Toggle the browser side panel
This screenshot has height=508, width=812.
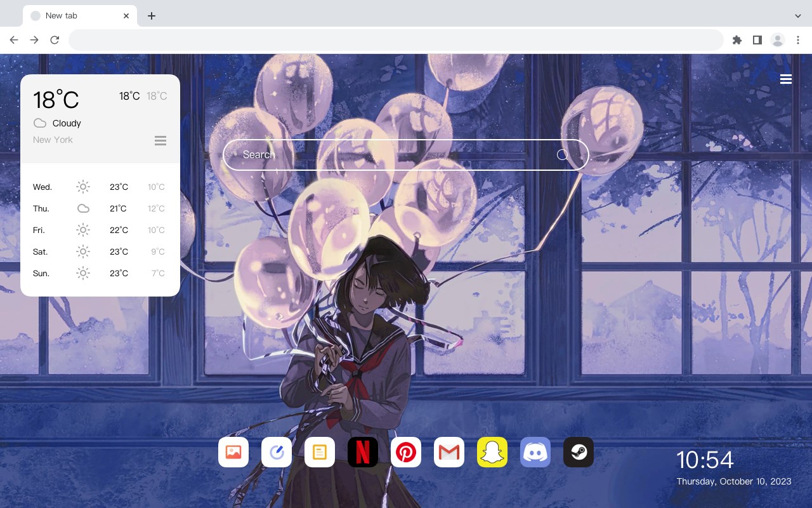coord(757,40)
